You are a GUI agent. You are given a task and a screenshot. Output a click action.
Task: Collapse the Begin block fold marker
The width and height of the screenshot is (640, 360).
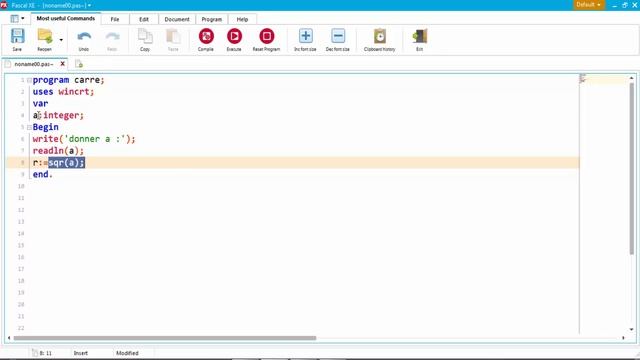[29, 127]
